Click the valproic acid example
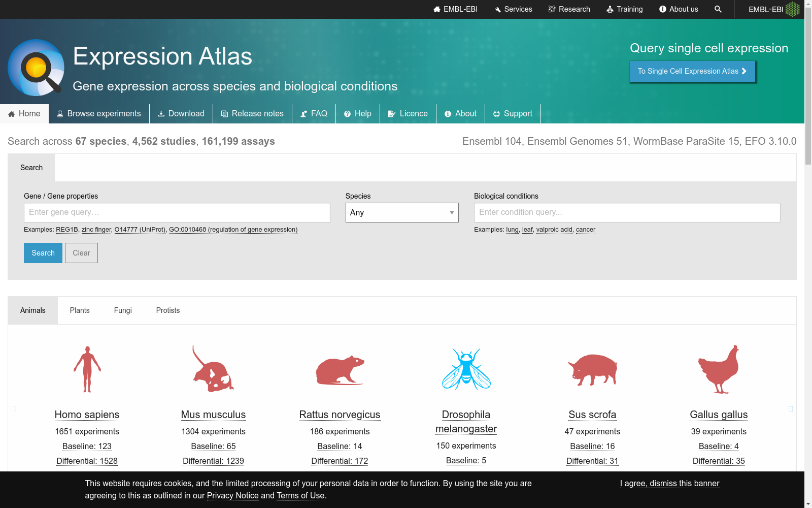This screenshot has width=812, height=508. (x=554, y=230)
